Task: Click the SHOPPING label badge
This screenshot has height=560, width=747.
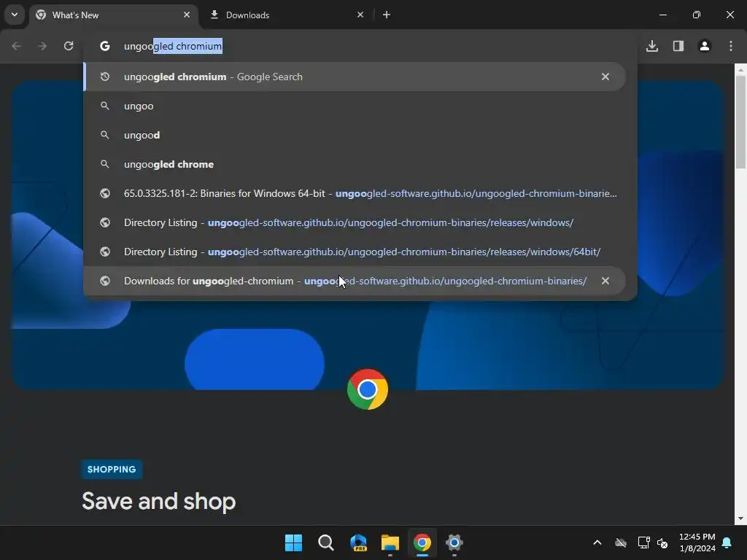Action: click(112, 469)
